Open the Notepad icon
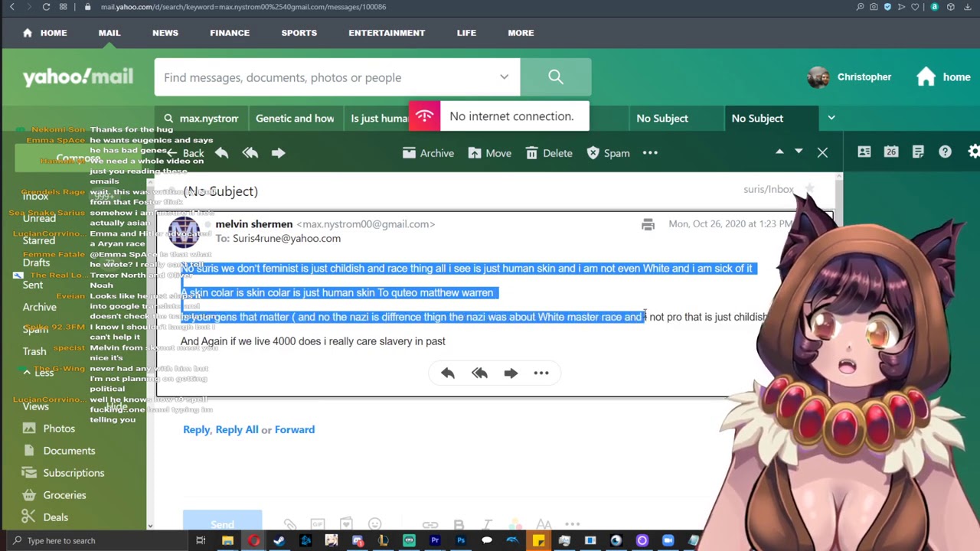This screenshot has width=980, height=551. [x=918, y=152]
